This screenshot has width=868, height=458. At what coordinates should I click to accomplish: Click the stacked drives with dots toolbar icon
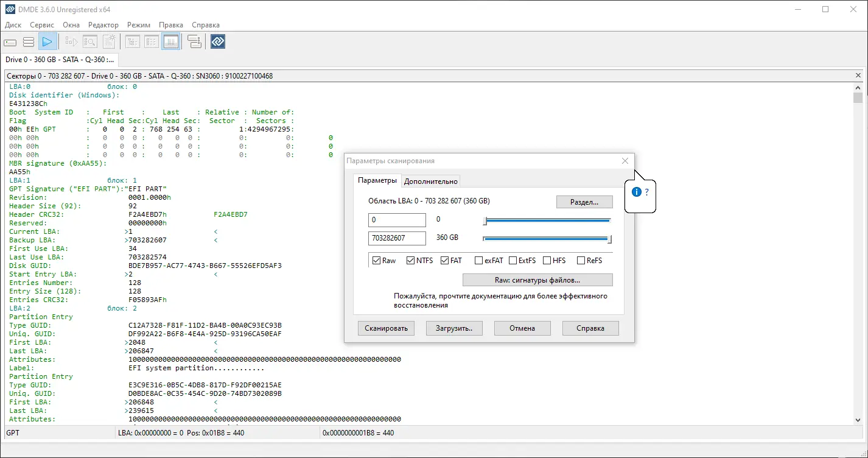pyautogui.click(x=195, y=42)
